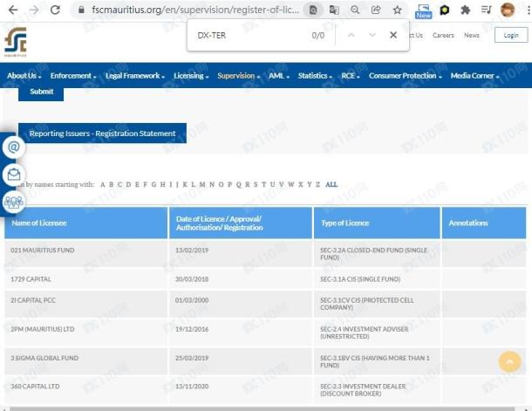The image size is (532, 411).
Task: Filter names starting with letter S
Action: (x=256, y=185)
